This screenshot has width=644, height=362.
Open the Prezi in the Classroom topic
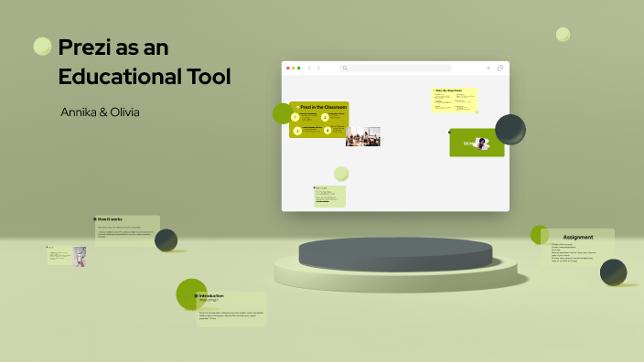319,120
